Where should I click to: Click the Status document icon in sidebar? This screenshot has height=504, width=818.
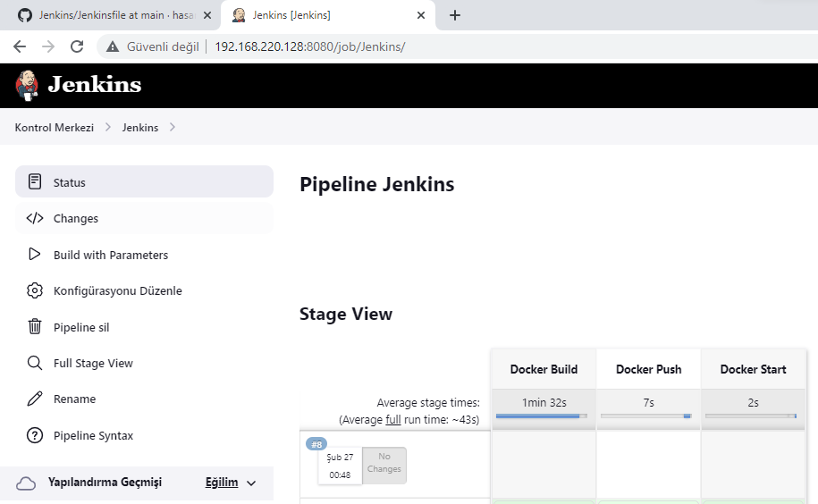coord(35,181)
